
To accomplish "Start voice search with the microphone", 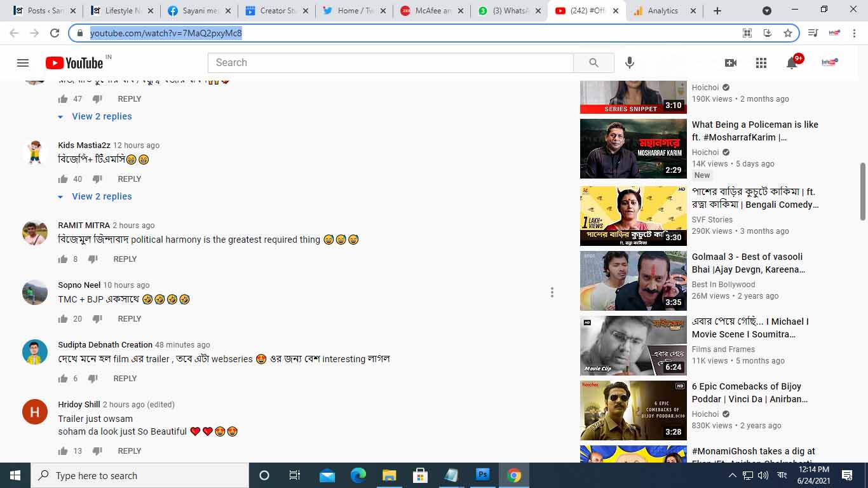I will tap(630, 63).
